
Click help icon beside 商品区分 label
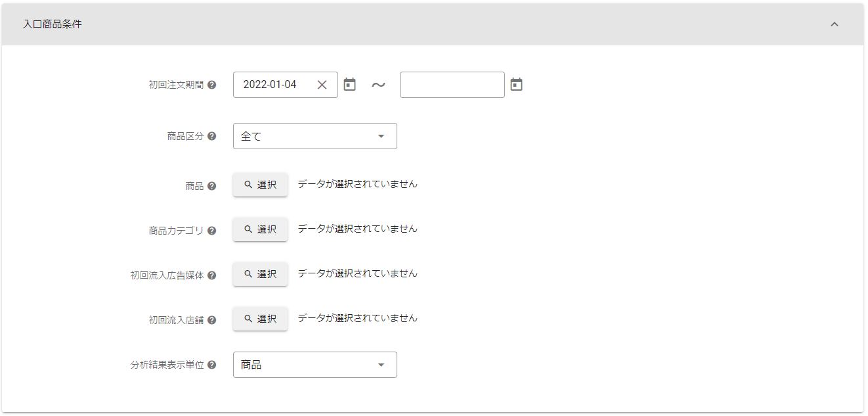(211, 136)
